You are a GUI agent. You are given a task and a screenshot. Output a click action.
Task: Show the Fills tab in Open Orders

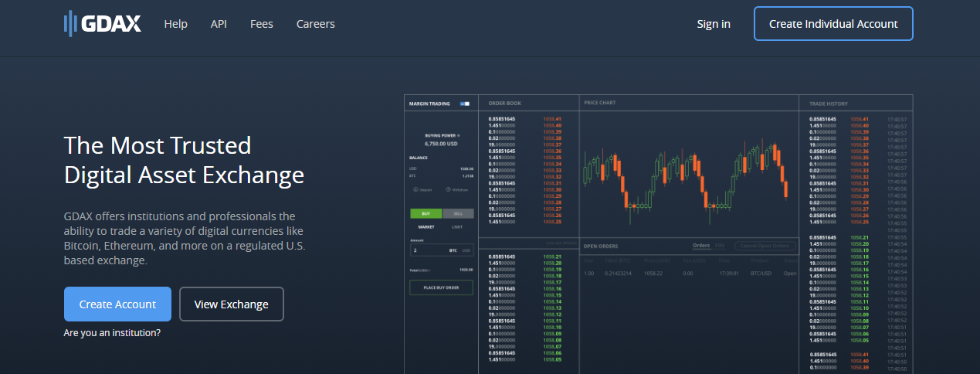click(x=720, y=246)
